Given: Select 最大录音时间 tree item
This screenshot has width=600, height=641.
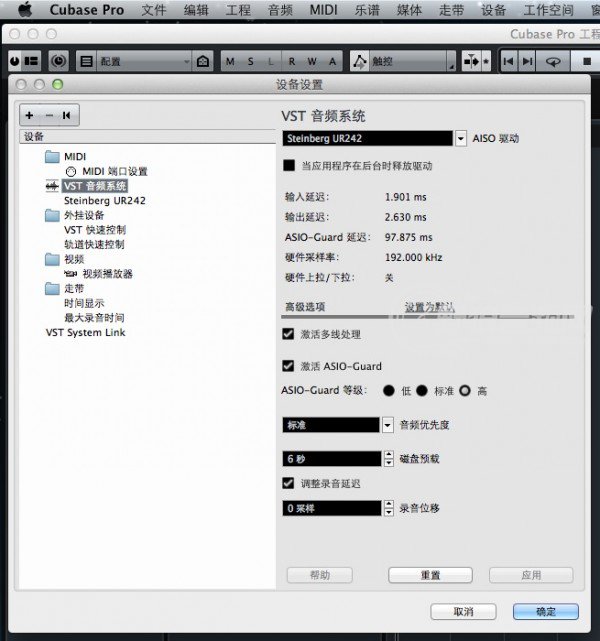Looking at the screenshot, I should click(94, 318).
